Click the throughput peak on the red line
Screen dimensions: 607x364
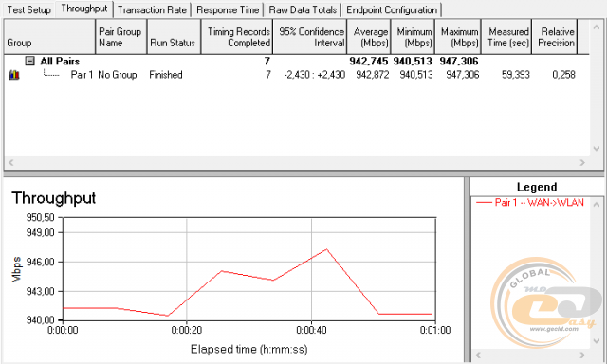(x=326, y=249)
